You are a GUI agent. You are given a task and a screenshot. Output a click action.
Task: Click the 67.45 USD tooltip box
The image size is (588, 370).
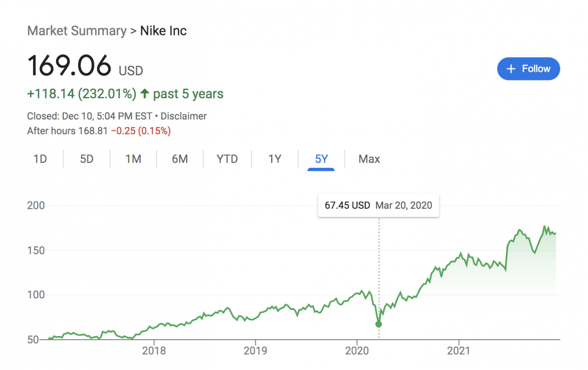(x=379, y=205)
